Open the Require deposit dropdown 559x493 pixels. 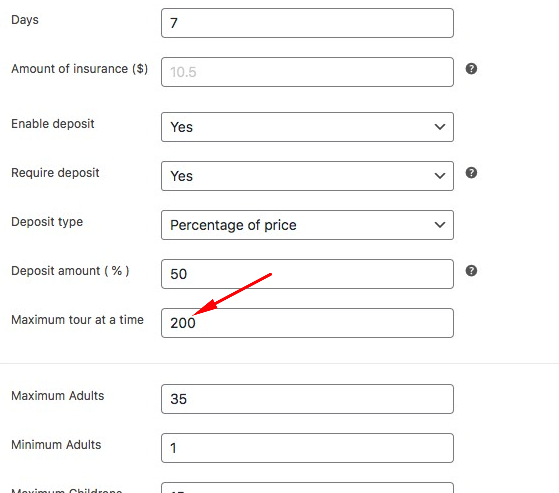(307, 176)
